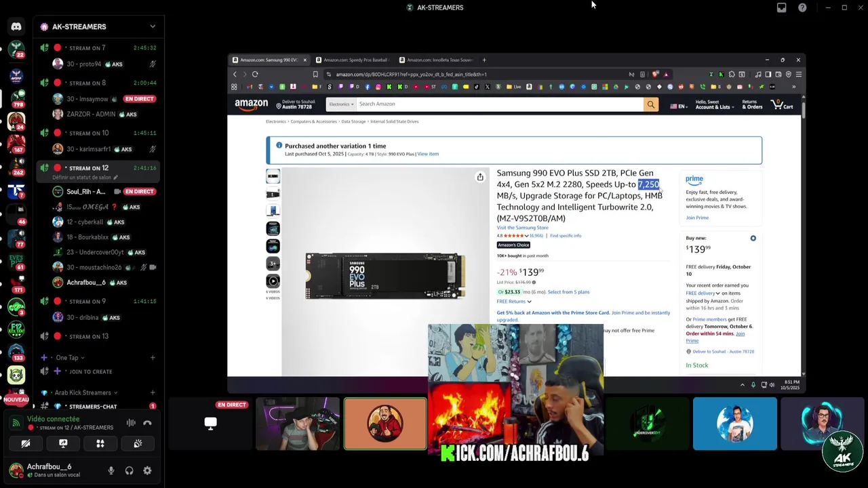Open Electronics search category dropdown
The height and width of the screenshot is (488, 868).
[x=341, y=104]
